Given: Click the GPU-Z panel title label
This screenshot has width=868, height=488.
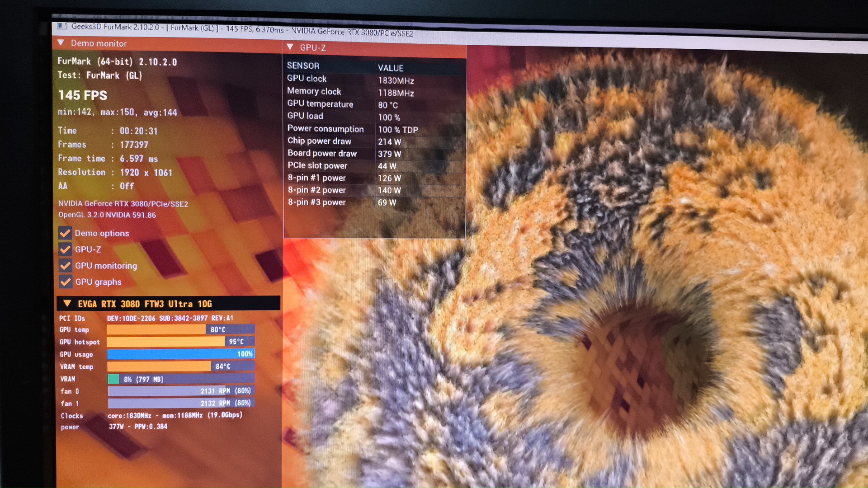Looking at the screenshot, I should tap(313, 47).
